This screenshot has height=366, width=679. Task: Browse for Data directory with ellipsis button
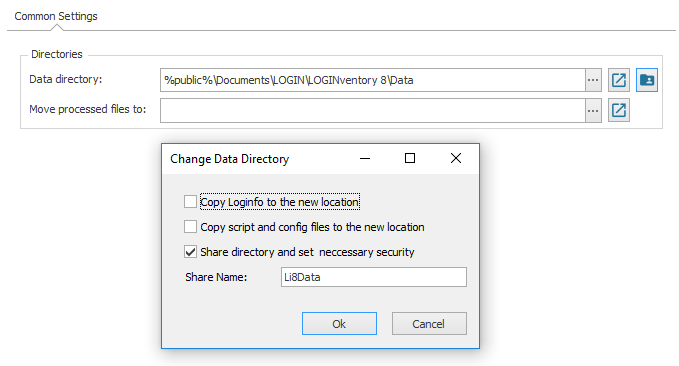pyautogui.click(x=593, y=80)
